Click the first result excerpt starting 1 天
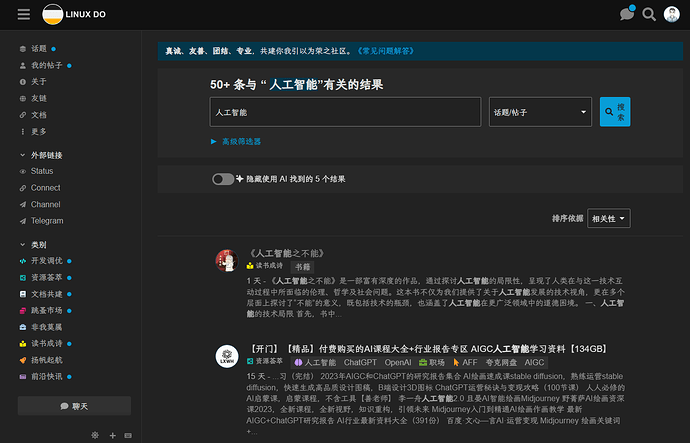Screen dimensions: 690x443 click(435, 297)
